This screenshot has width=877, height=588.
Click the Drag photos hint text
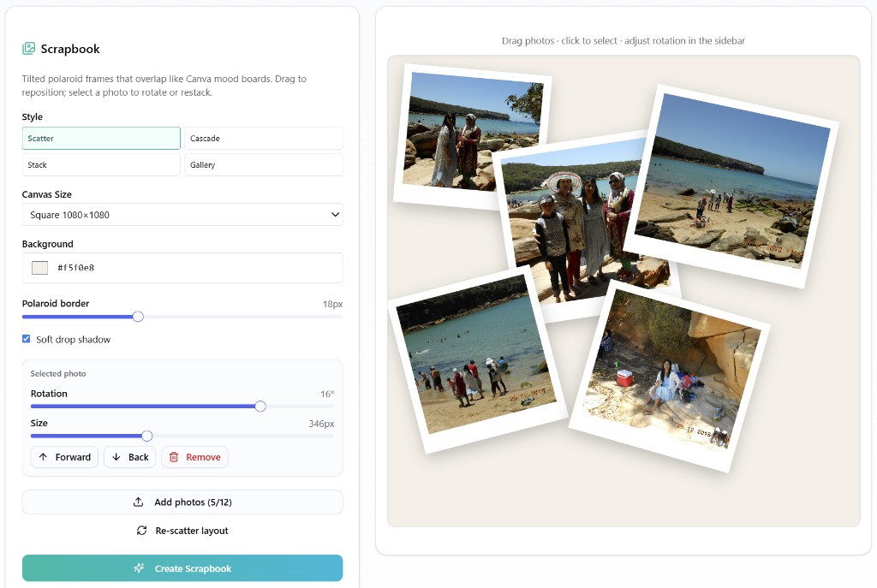click(623, 41)
